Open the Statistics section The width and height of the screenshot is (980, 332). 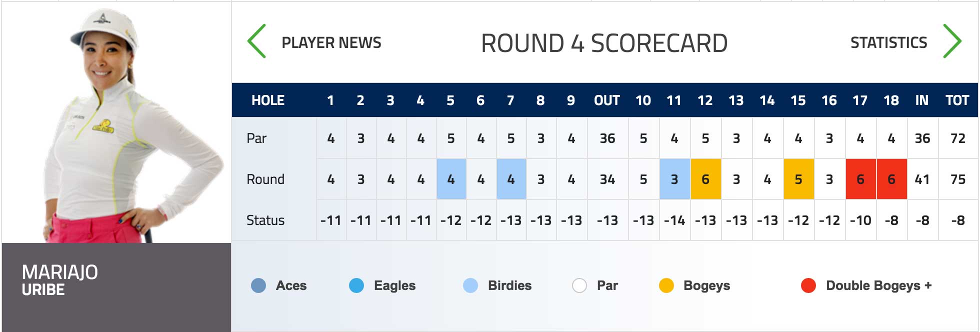[889, 42]
